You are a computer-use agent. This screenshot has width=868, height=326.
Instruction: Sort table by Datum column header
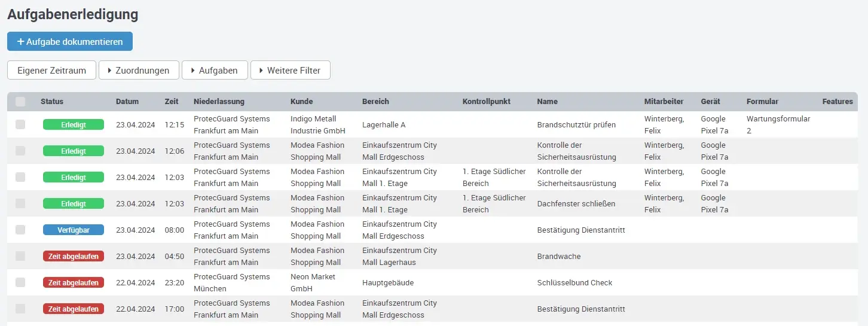click(x=127, y=102)
